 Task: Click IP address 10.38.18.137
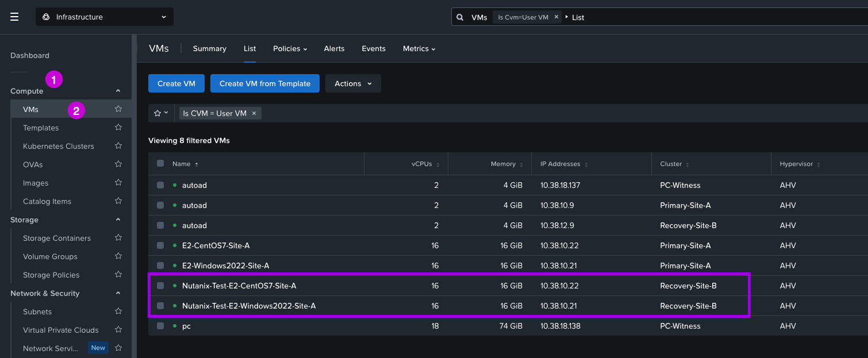pyautogui.click(x=560, y=185)
